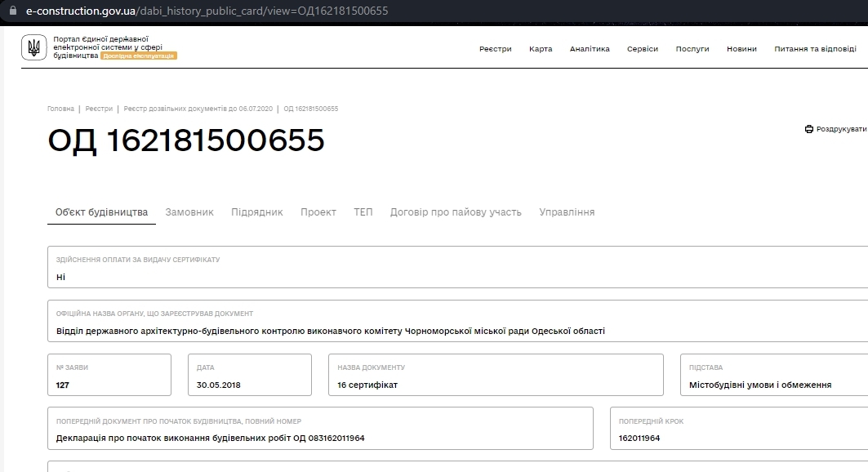
Task: Click the browser address bar URL
Action: (207, 11)
